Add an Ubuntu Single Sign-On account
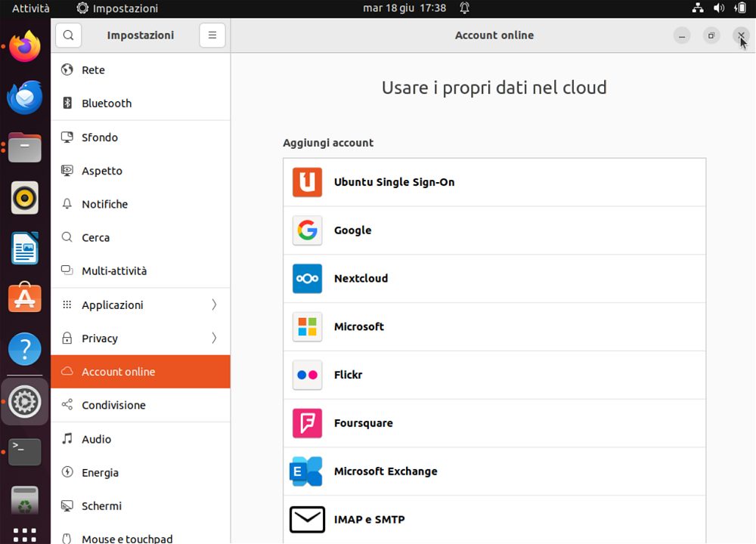The height and width of the screenshot is (544, 756). click(494, 182)
